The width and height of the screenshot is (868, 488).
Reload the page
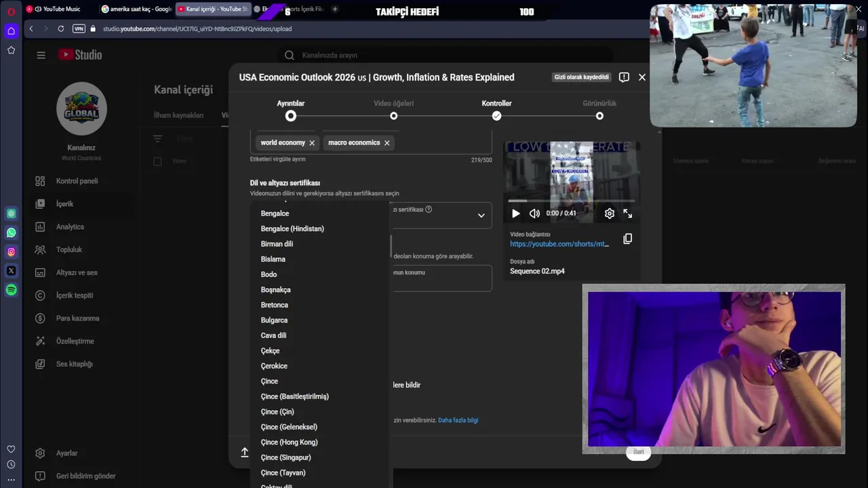60,28
